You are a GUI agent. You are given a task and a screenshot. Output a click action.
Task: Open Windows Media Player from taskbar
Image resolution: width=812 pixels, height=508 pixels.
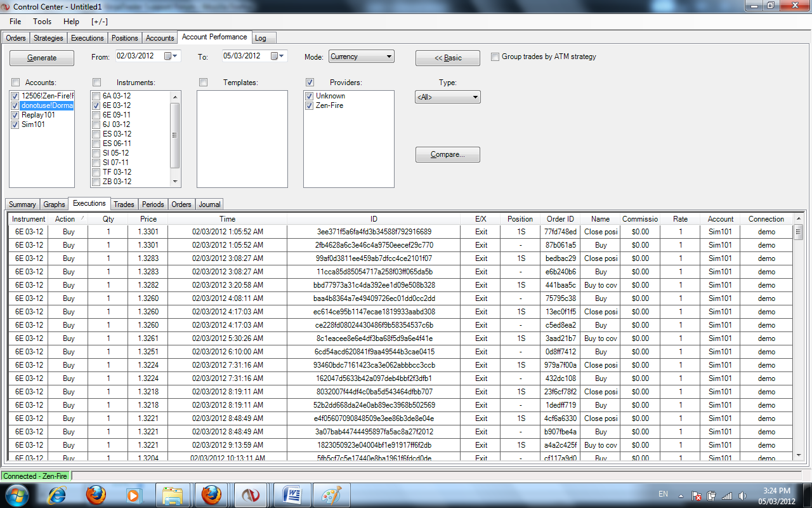tap(133, 495)
